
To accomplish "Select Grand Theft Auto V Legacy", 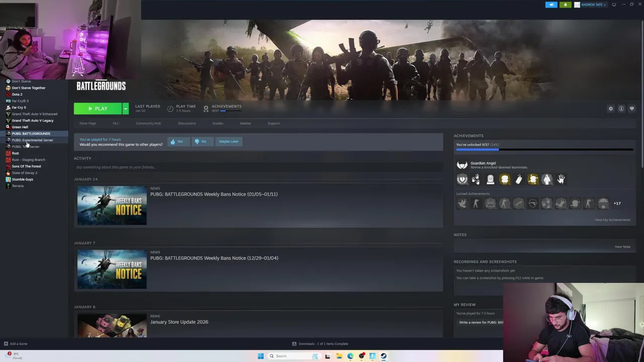I will pos(34,121).
